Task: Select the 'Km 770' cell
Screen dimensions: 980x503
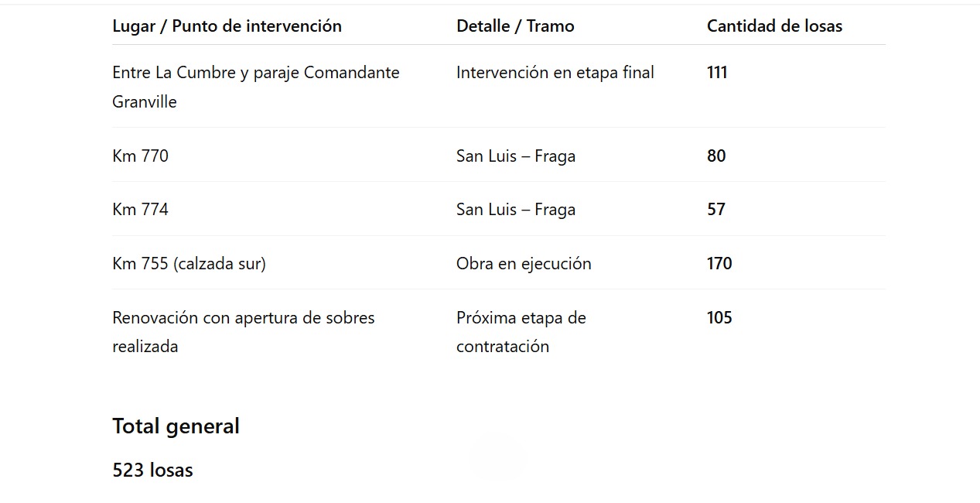Action: pos(140,156)
